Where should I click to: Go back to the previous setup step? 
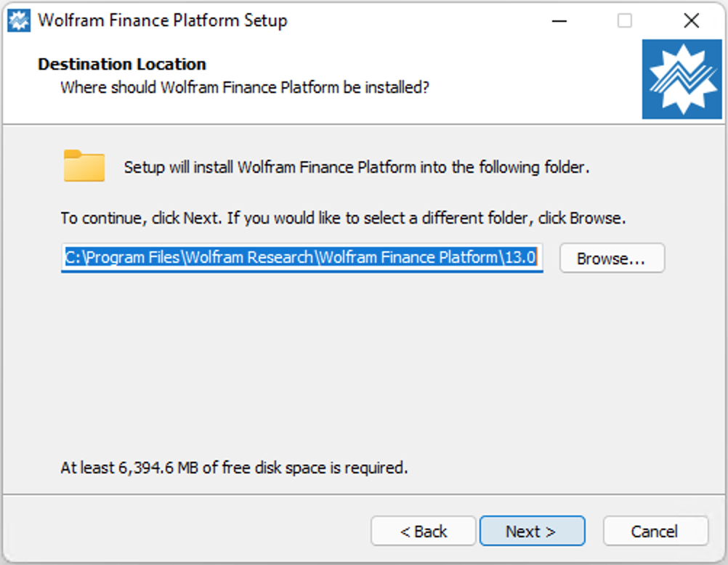(424, 531)
